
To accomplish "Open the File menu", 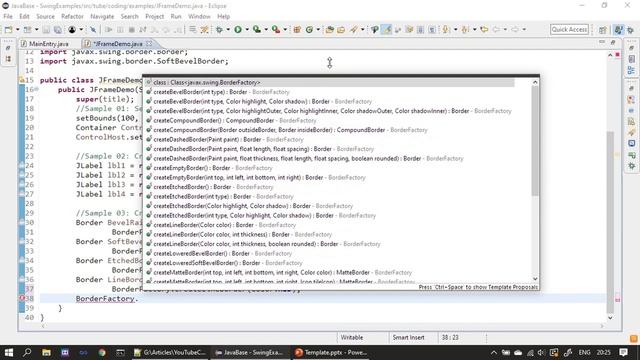I will coord(8,16).
